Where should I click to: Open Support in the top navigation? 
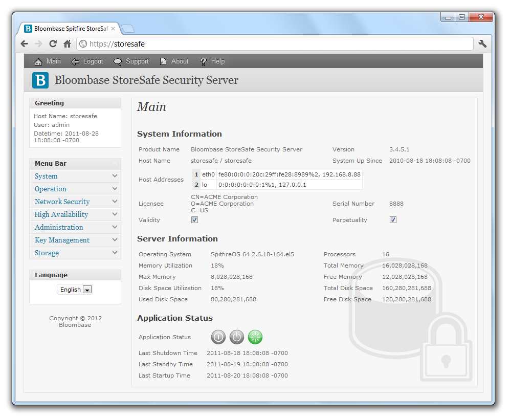tap(131, 61)
